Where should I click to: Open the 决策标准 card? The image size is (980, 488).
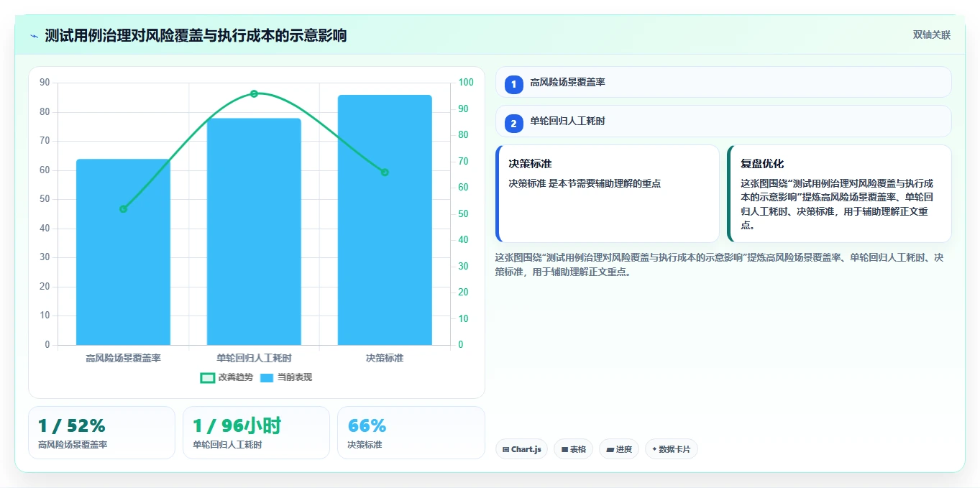(x=608, y=194)
